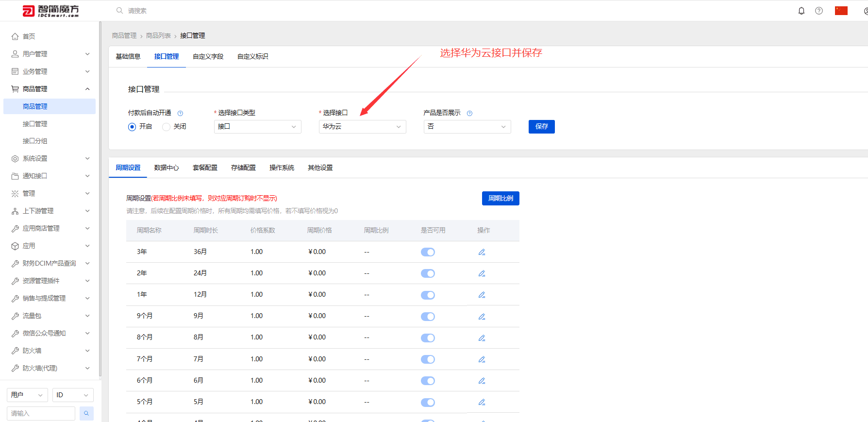The height and width of the screenshot is (422, 868).
Task: Toggle 是否可用 switch for 5个月
Action: [428, 403]
